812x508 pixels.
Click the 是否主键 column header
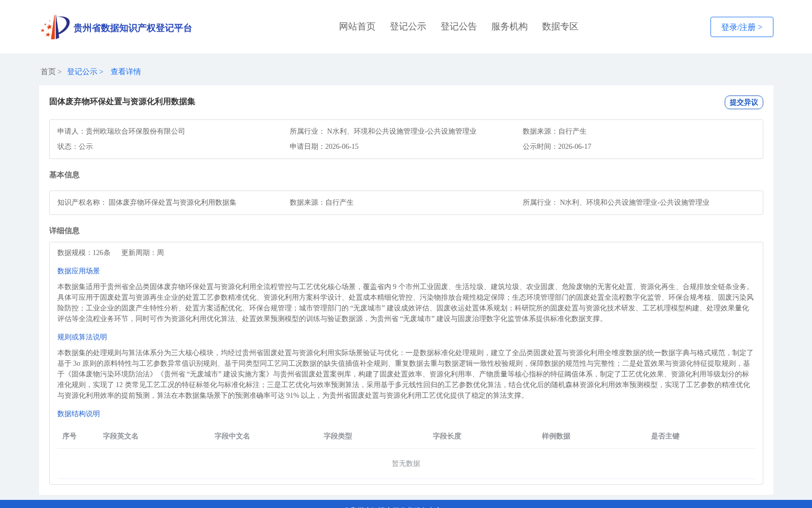point(665,436)
